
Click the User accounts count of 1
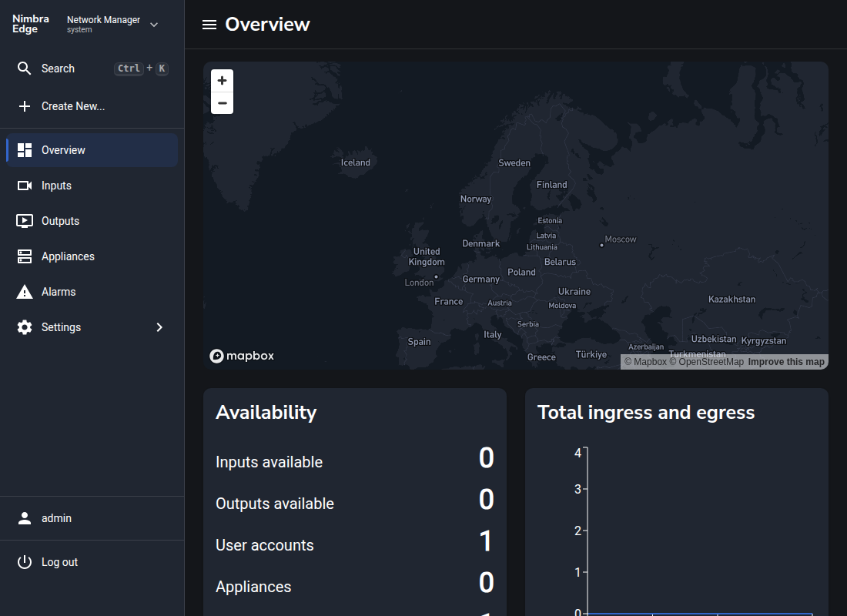(486, 541)
